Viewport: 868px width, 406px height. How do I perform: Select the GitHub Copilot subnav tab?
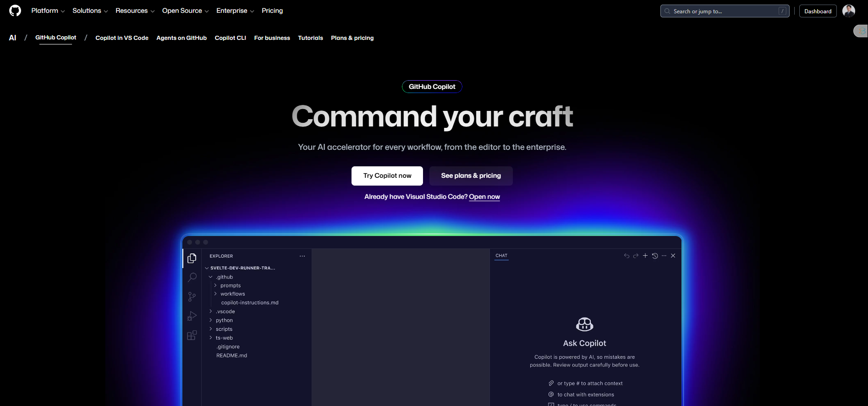pos(56,38)
